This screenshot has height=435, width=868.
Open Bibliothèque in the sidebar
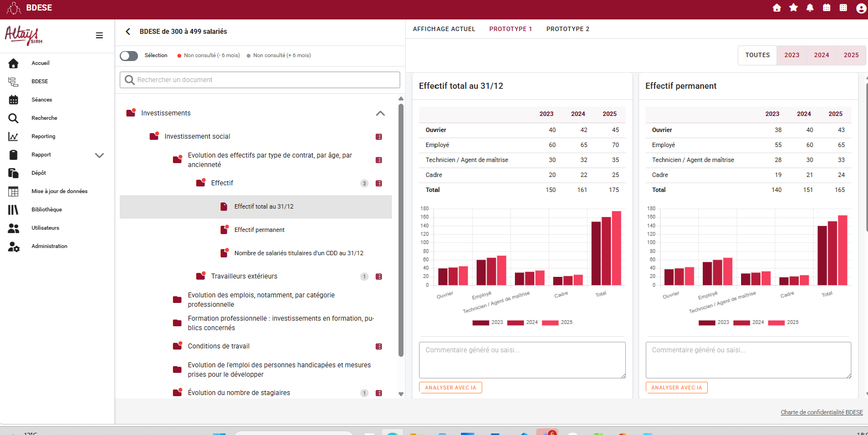(x=47, y=210)
